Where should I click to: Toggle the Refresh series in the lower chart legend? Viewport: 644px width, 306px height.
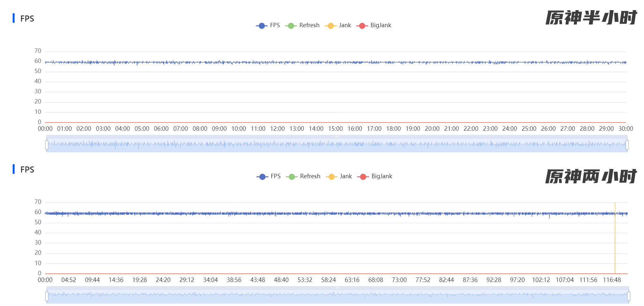303,176
